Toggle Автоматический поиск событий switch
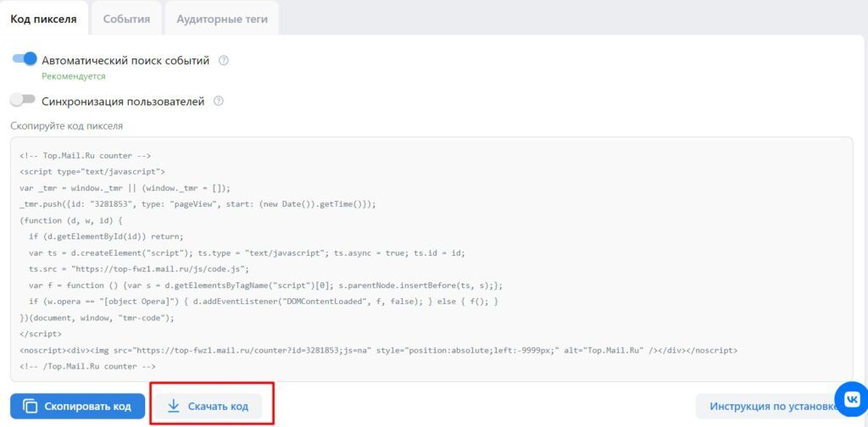This screenshot has height=427, width=868. click(x=25, y=58)
